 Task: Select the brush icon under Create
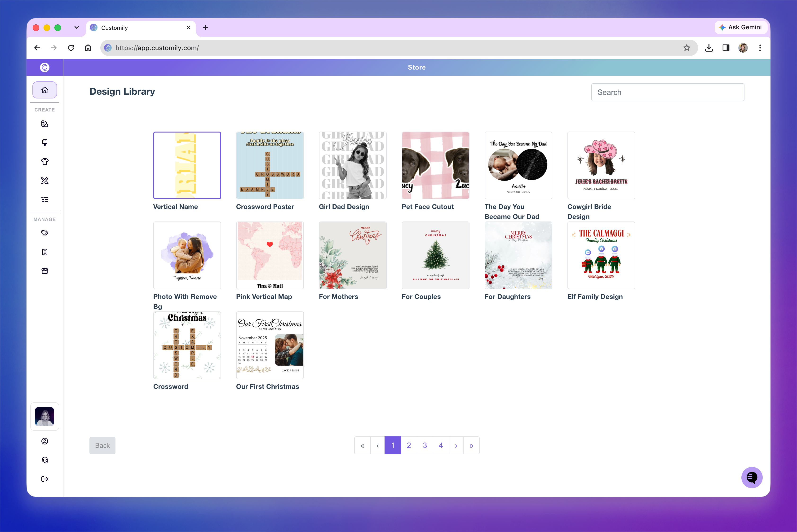pos(45,142)
